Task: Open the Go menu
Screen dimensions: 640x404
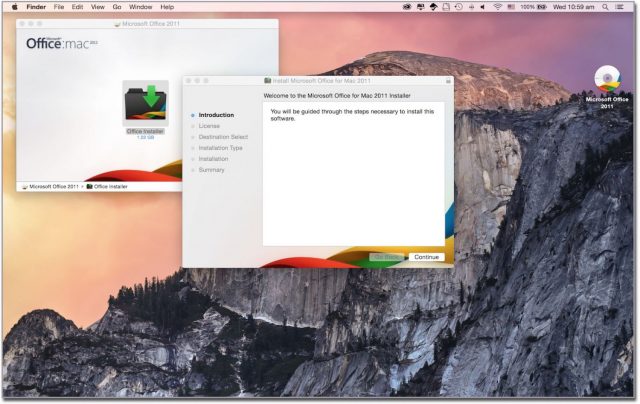Action: pyautogui.click(x=117, y=7)
